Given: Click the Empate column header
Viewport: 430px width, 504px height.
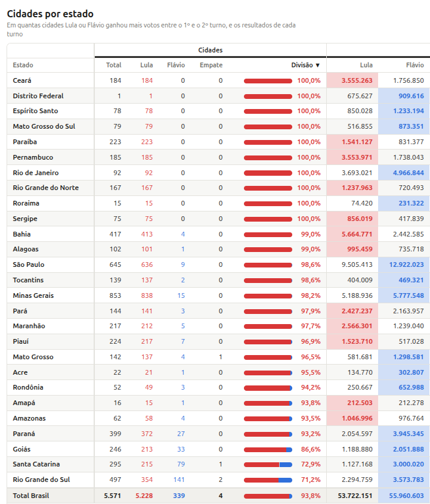Looking at the screenshot, I should (211, 65).
